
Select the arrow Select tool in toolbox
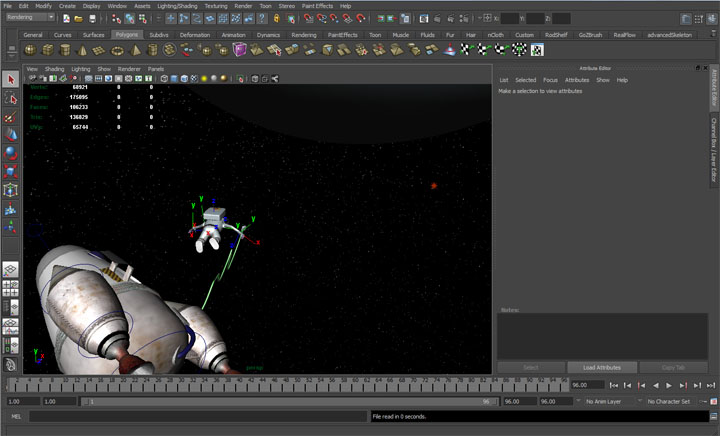click(x=11, y=79)
